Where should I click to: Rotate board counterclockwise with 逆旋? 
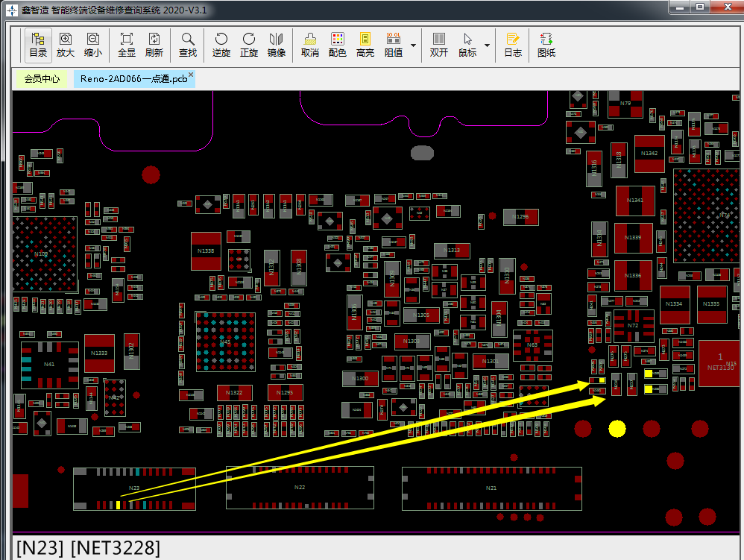click(221, 45)
